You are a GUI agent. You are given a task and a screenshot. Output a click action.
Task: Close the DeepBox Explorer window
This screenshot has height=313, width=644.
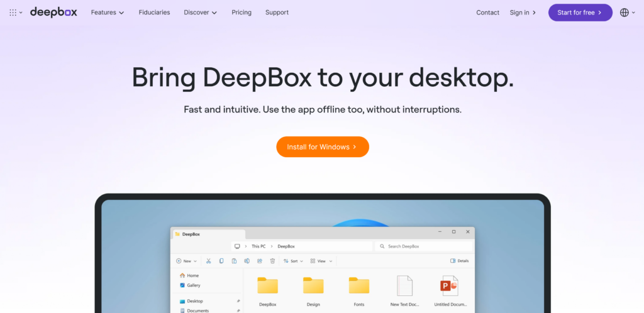[468, 232]
